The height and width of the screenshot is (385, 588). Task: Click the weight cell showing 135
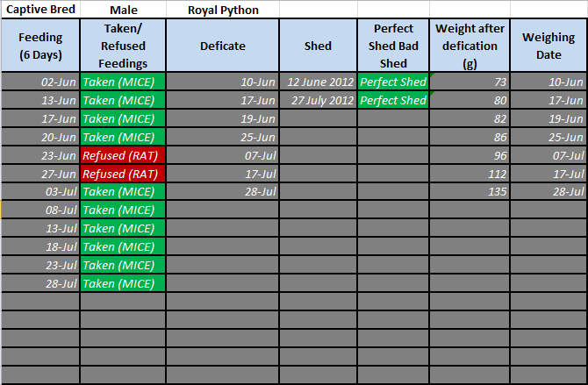[470, 191]
